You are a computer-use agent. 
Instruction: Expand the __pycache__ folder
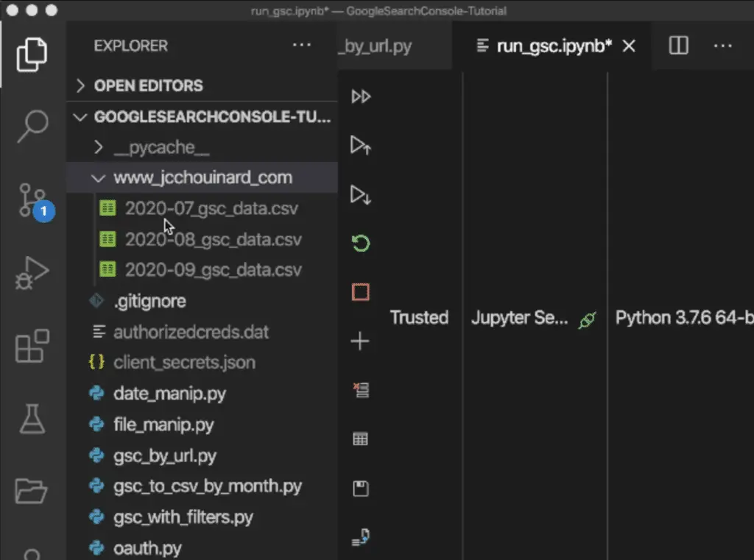pos(202,147)
